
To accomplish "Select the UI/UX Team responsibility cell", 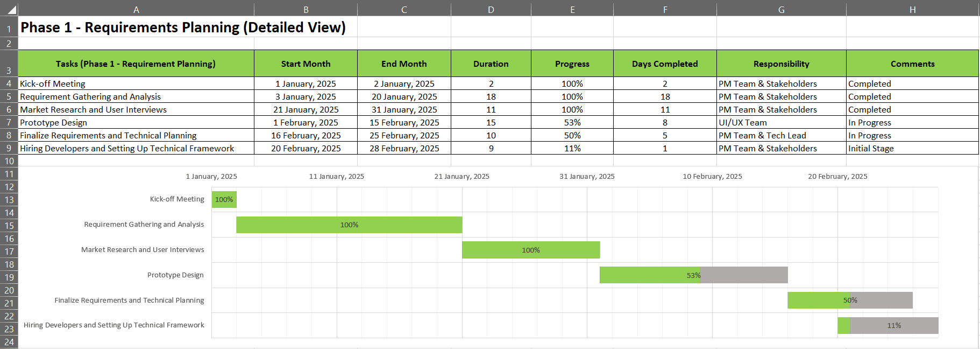I will (781, 122).
